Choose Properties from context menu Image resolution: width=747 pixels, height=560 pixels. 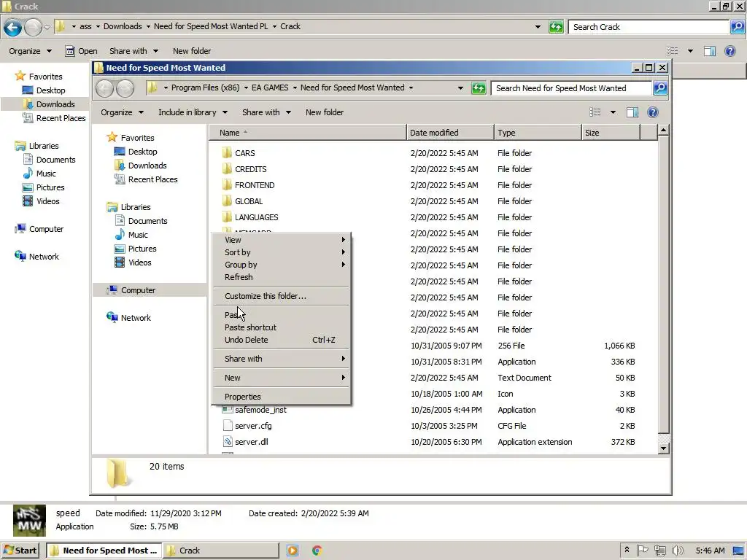(282, 397)
